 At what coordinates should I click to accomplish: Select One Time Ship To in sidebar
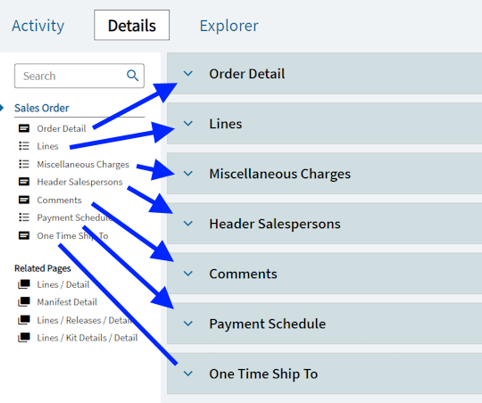(73, 236)
